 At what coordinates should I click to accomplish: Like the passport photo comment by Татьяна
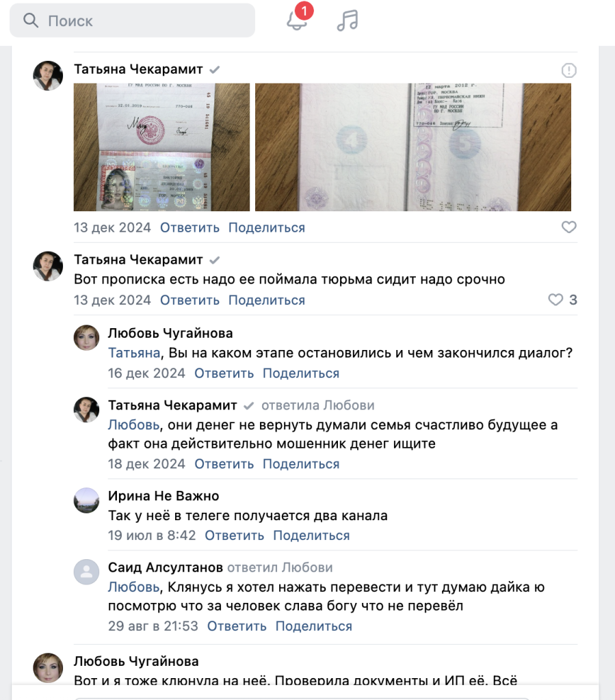pos(568,227)
